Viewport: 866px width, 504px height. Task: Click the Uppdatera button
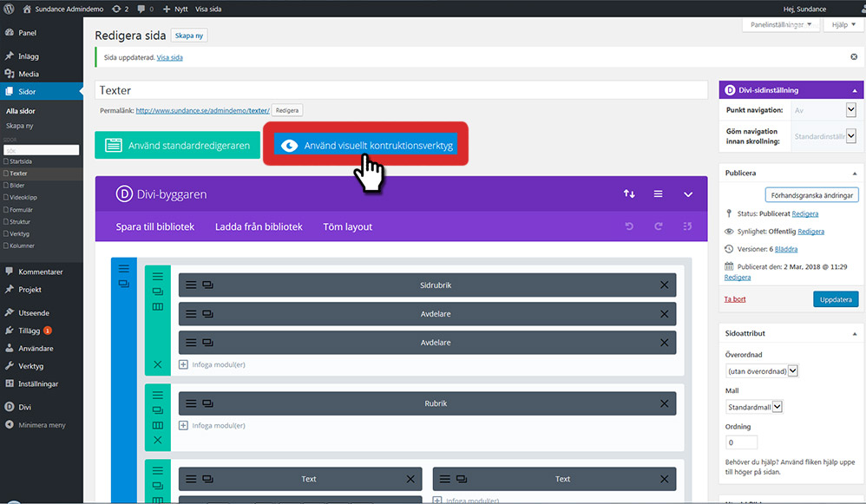point(836,299)
